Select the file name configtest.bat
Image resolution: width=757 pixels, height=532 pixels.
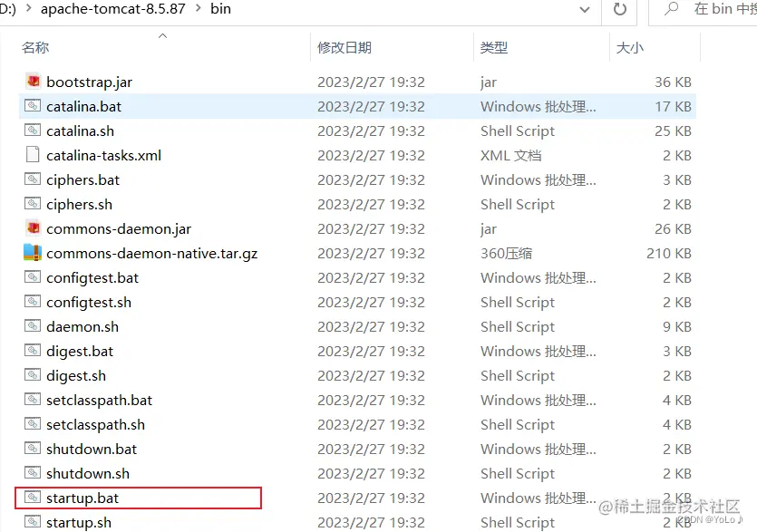92,278
